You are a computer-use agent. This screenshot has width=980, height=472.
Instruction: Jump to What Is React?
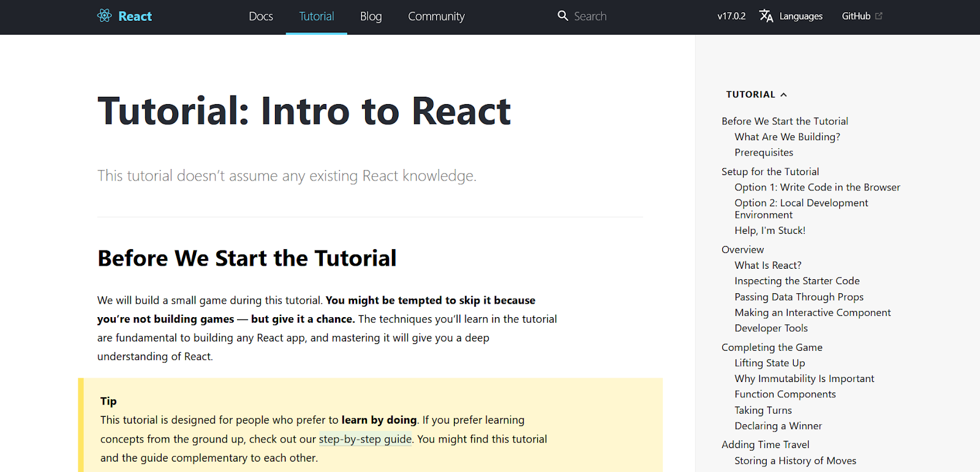[x=768, y=265]
